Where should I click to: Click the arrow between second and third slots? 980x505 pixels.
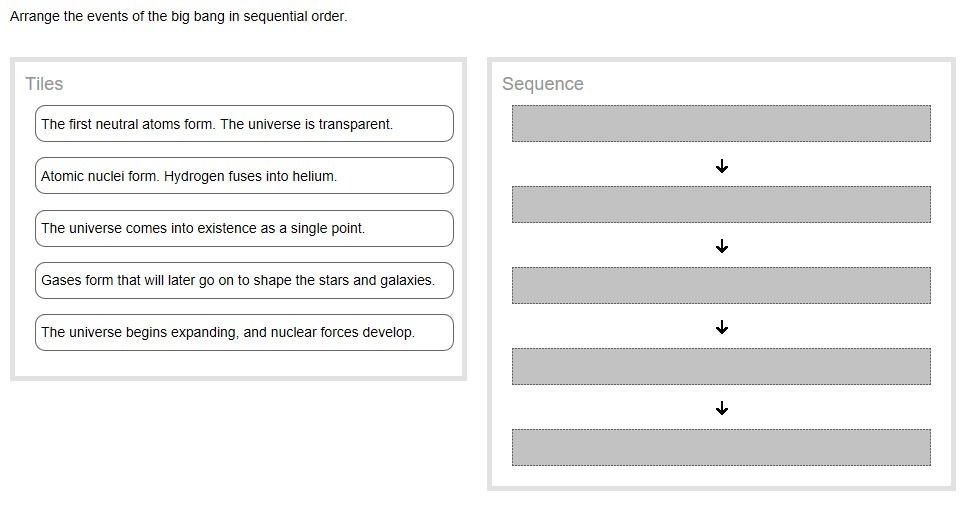click(x=722, y=247)
